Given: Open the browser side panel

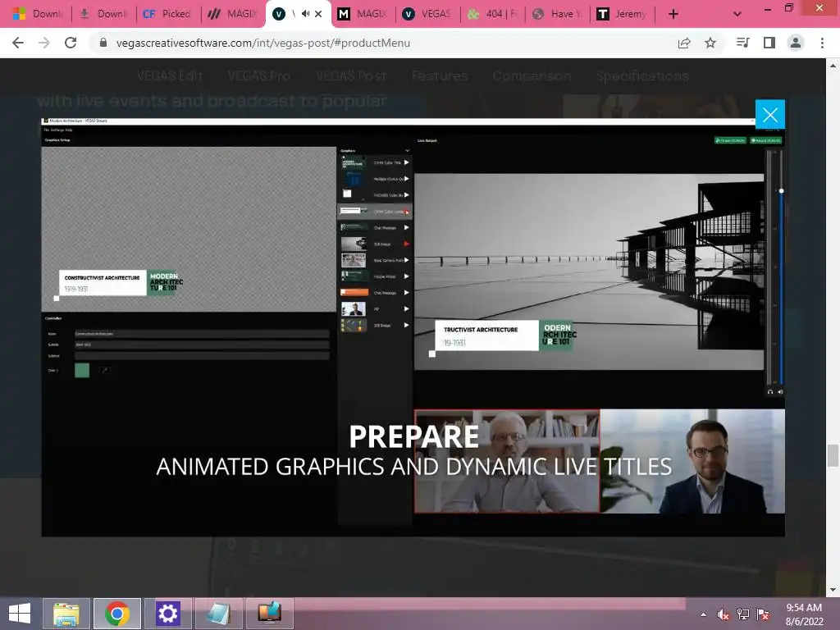Looking at the screenshot, I should (x=769, y=43).
